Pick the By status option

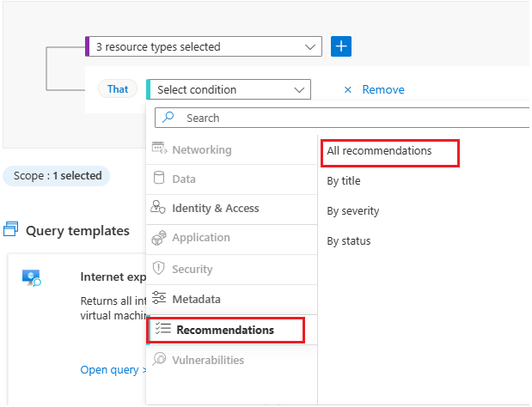point(349,241)
